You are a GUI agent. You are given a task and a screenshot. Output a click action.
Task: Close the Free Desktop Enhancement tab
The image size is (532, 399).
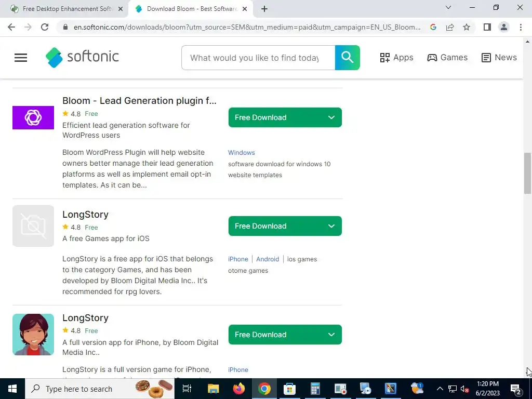pyautogui.click(x=121, y=9)
